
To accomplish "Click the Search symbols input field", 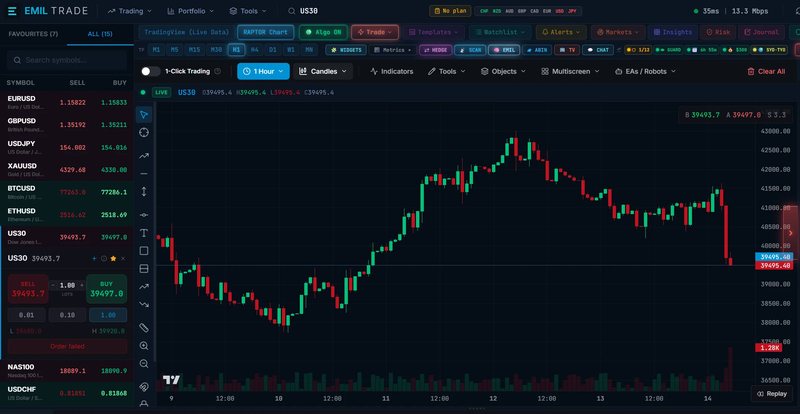I will 67,60.
